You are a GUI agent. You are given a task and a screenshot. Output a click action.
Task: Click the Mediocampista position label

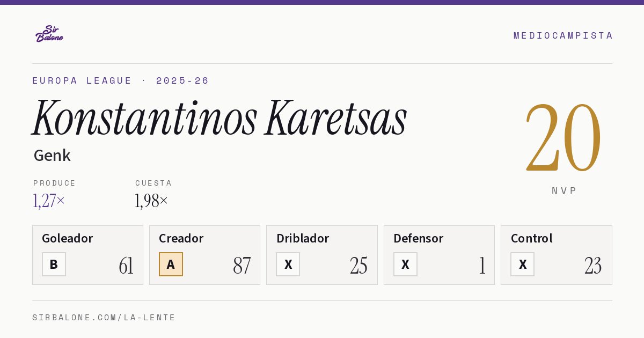[x=563, y=35]
